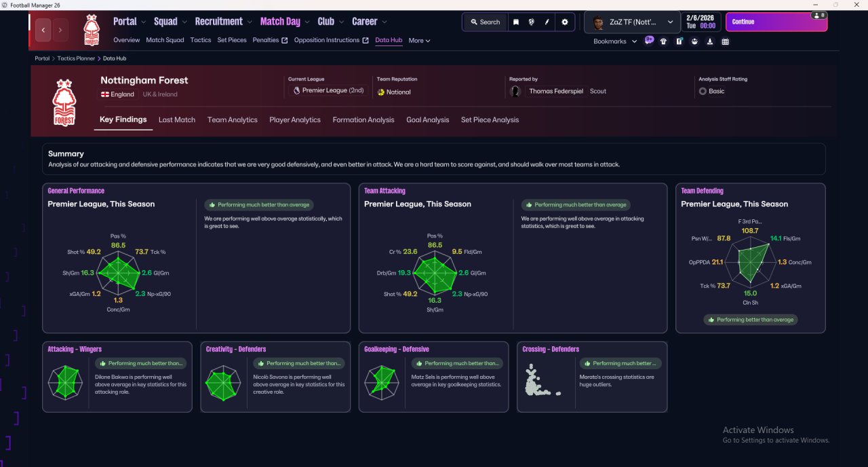Screen dimensions: 868x467
Task: Open the Player Analytics tab
Action: coord(295,119)
